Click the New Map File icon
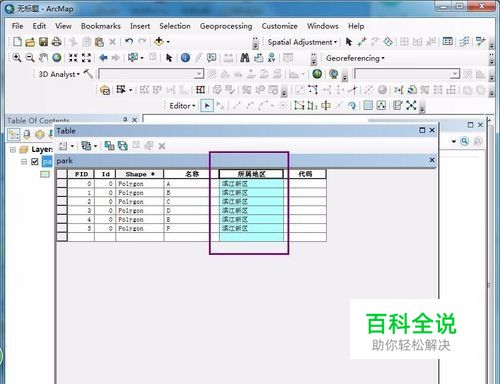Viewport: 500px width, 384px height. click(x=17, y=42)
